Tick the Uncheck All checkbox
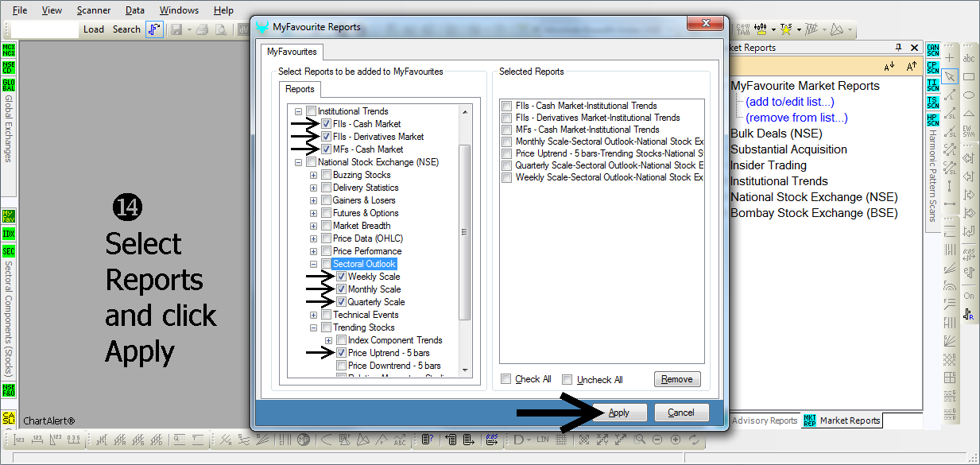The width and height of the screenshot is (980, 465). tap(567, 379)
